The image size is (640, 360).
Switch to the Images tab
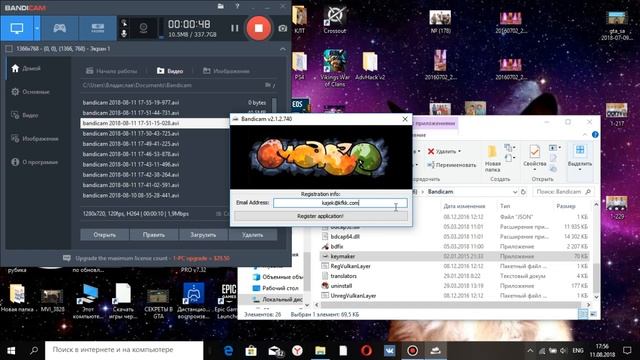[x=226, y=71]
